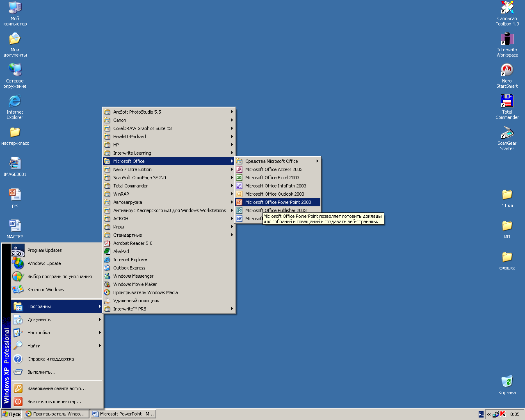Launch AkelPad from Programs menu
The height and width of the screenshot is (420, 525).
[169, 251]
